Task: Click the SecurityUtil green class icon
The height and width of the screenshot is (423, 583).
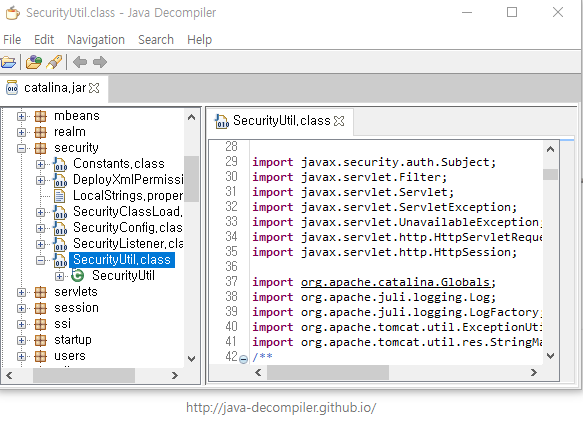Action: point(78,276)
